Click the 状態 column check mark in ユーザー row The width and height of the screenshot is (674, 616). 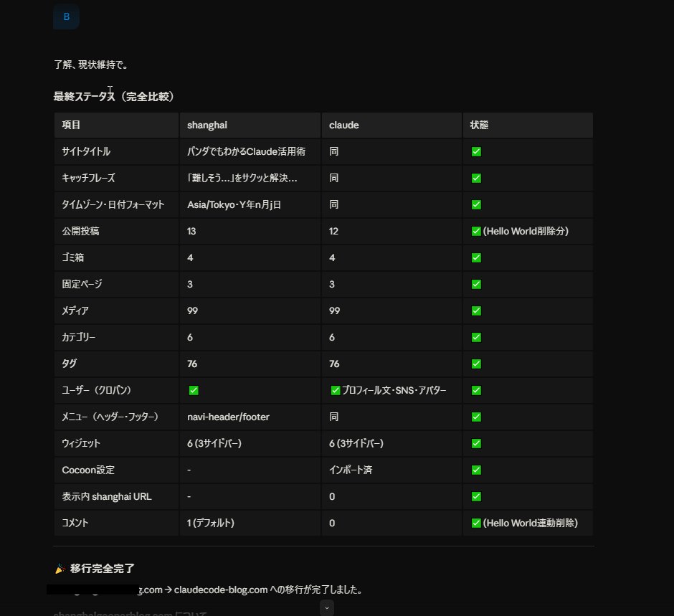[476, 390]
